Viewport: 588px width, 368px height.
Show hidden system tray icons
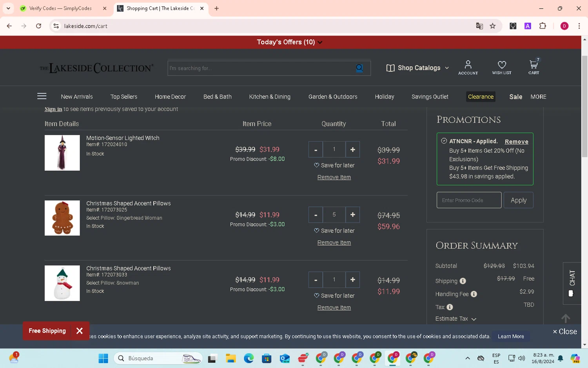(x=468, y=358)
